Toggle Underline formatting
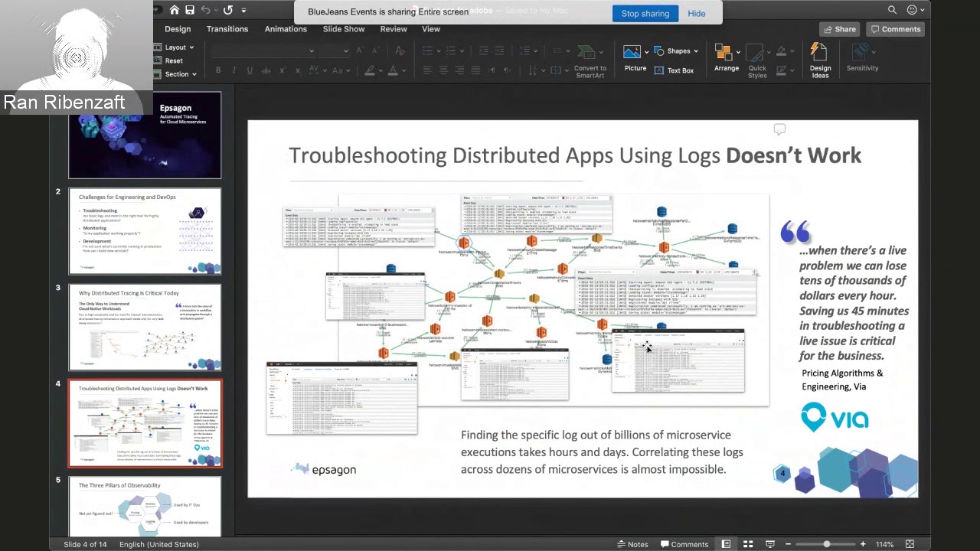The width and height of the screenshot is (980, 551). (250, 70)
